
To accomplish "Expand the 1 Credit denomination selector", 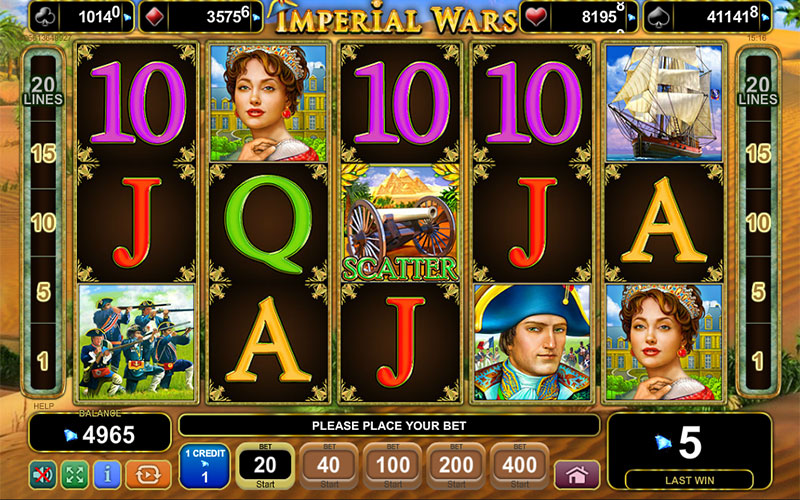I will click(205, 466).
